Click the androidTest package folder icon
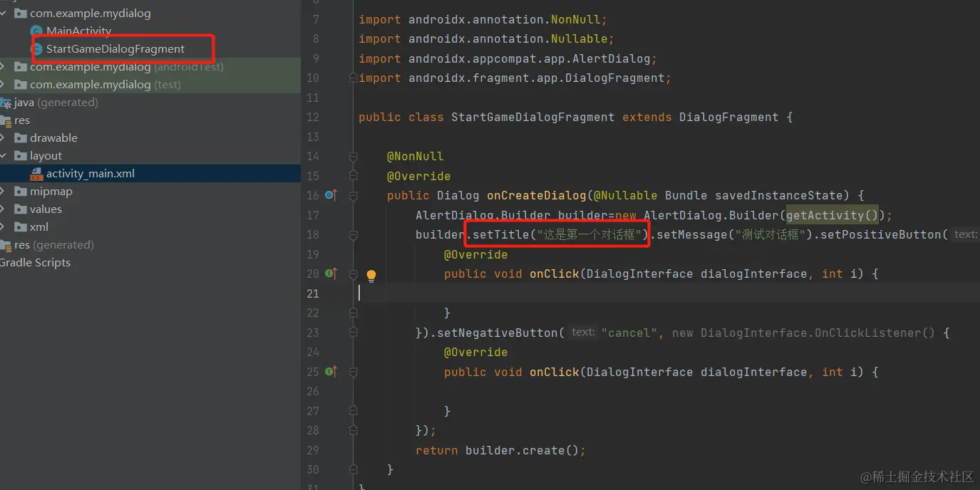 [20, 67]
